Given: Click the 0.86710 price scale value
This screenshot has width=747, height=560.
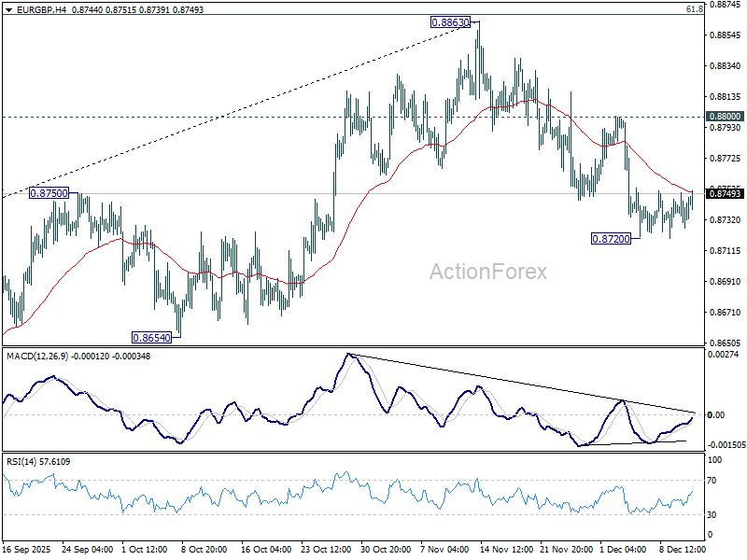Looking at the screenshot, I should [726, 312].
